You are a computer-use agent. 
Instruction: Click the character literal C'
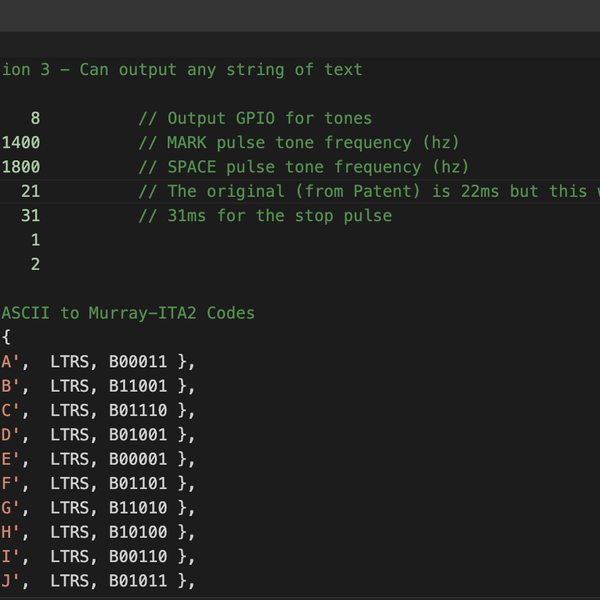point(10,411)
